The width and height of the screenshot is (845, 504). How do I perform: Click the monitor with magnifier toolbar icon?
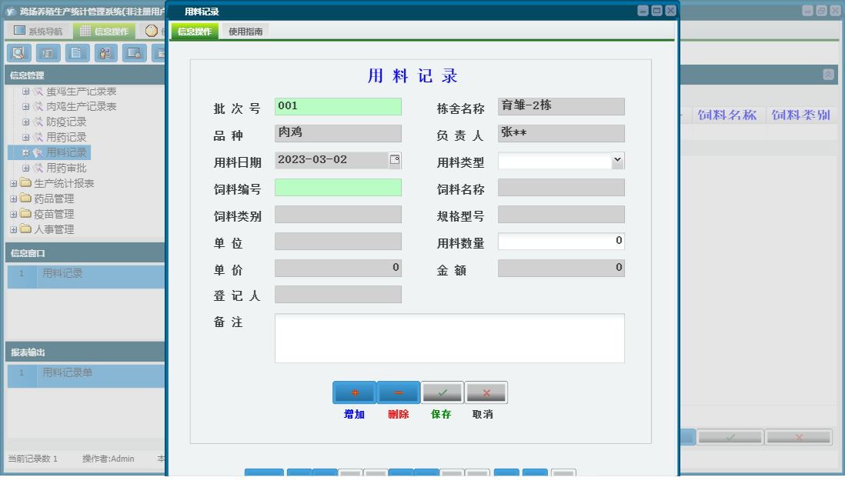pos(134,53)
